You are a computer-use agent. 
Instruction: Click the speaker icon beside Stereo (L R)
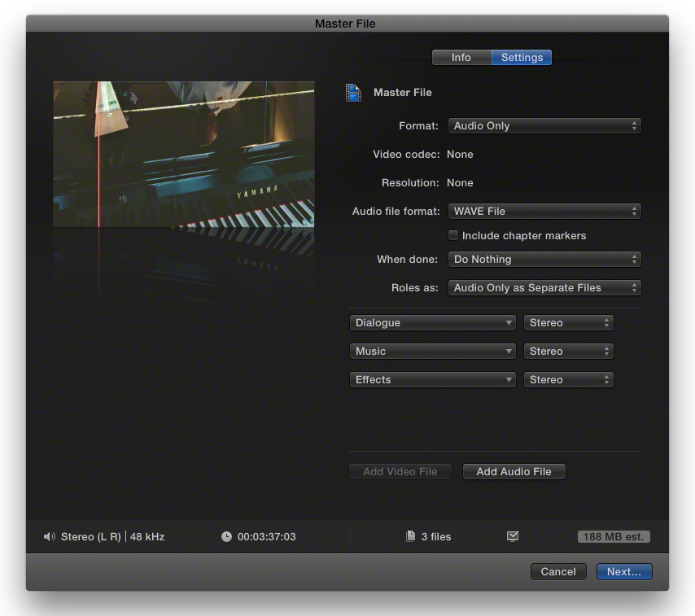click(x=49, y=537)
